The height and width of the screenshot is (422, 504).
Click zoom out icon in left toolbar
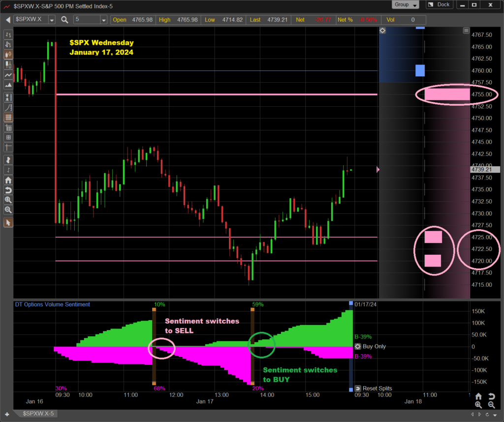pos(8,210)
